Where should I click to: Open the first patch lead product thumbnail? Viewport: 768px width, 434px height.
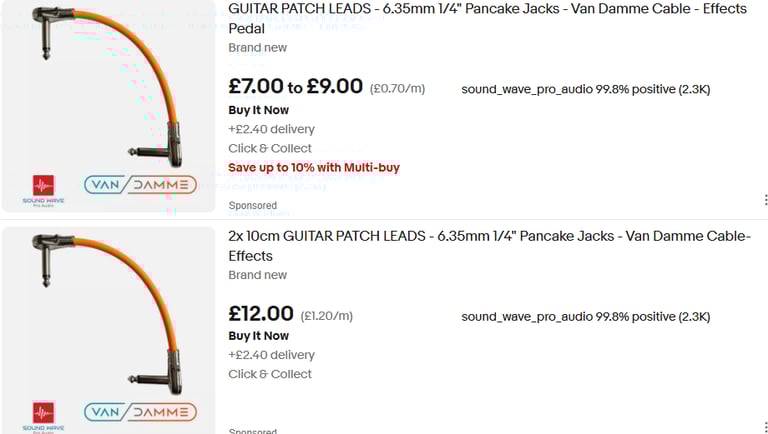coord(108,106)
